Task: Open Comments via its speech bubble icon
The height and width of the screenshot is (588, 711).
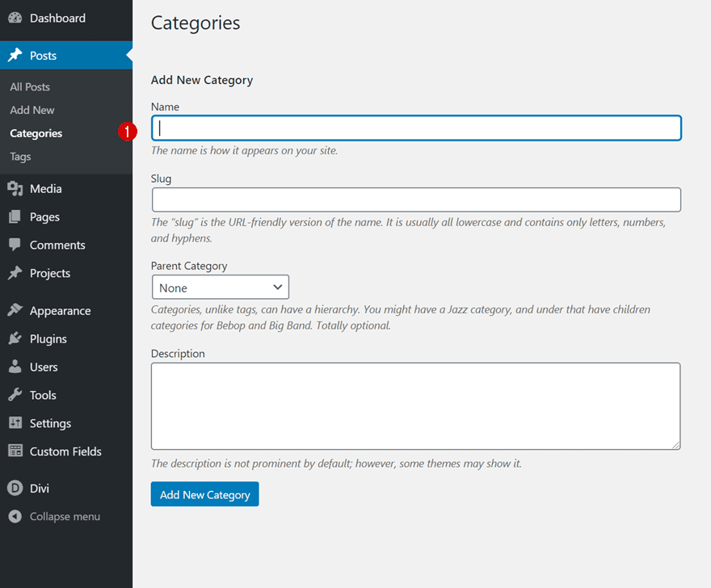Action: point(15,245)
